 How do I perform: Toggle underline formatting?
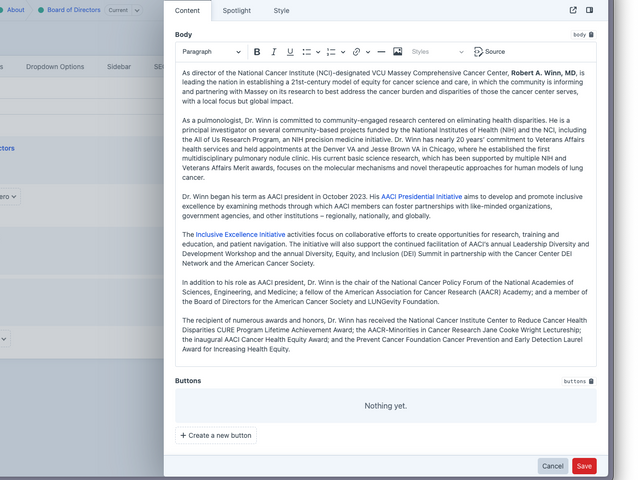click(x=290, y=52)
